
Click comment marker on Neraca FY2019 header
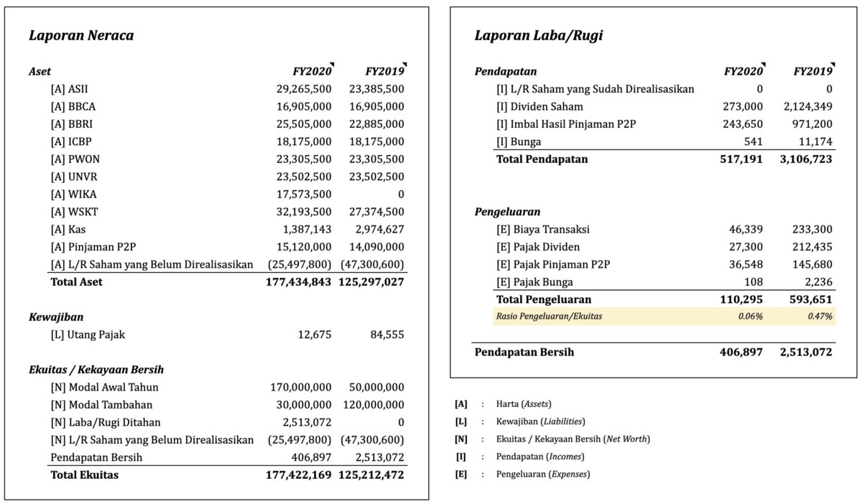point(404,65)
